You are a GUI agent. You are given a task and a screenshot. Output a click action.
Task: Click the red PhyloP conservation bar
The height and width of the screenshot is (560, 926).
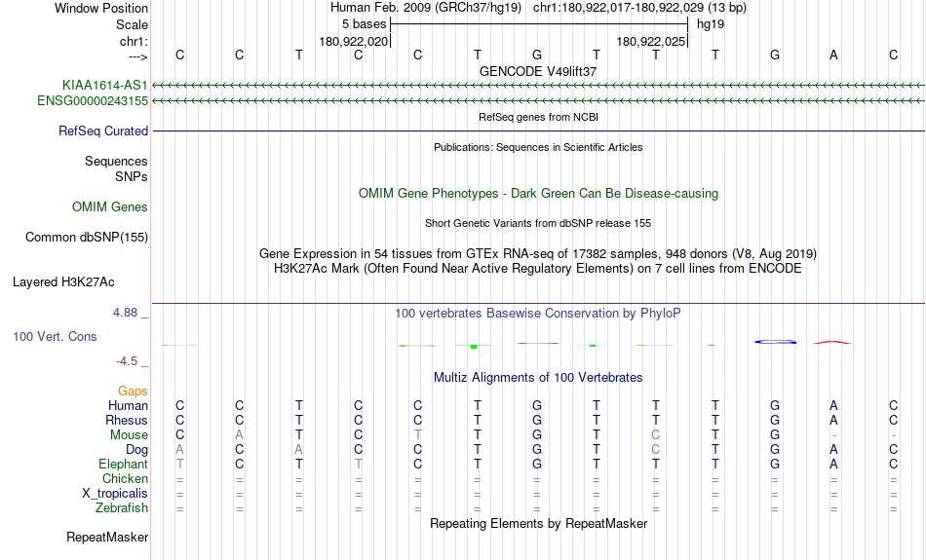832,342
